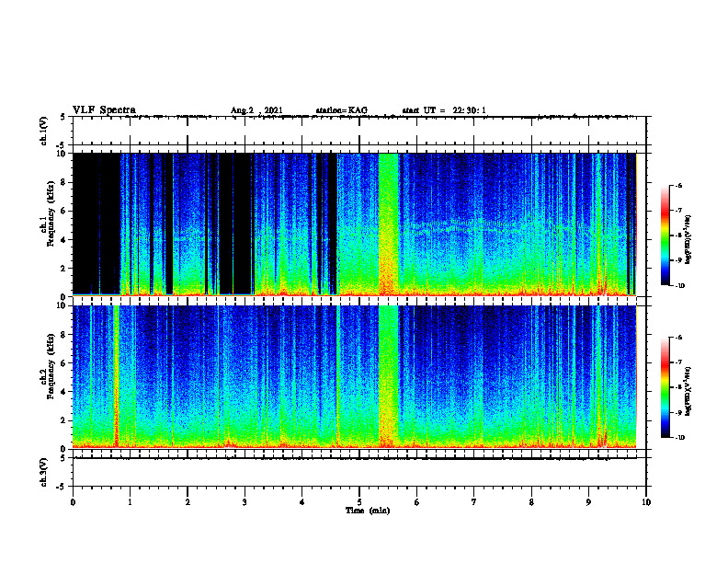Viewport: 728px width, 563px height.
Task: Click the "0" tick on the Time axis
Action: [x=73, y=502]
